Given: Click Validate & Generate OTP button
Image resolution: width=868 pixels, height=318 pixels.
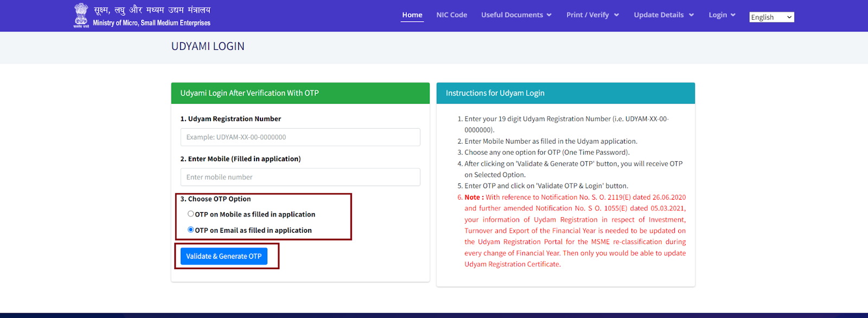Looking at the screenshot, I should pos(224,256).
